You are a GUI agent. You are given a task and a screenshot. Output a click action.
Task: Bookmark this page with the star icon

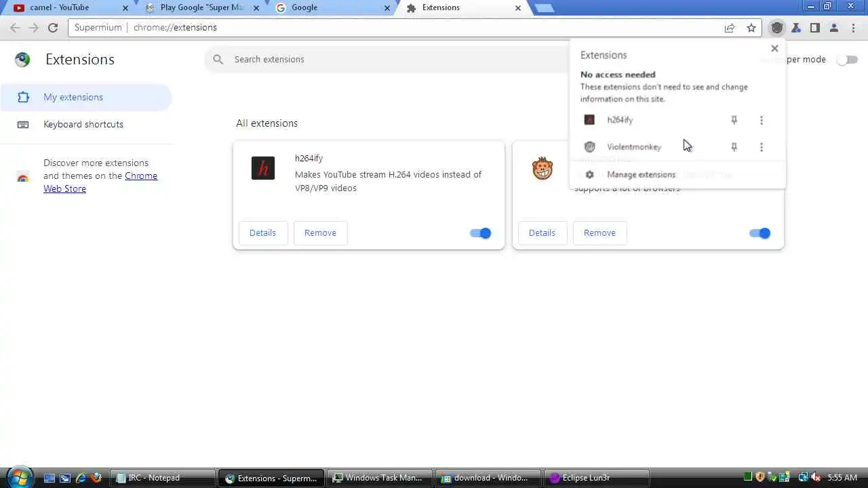(x=751, y=28)
